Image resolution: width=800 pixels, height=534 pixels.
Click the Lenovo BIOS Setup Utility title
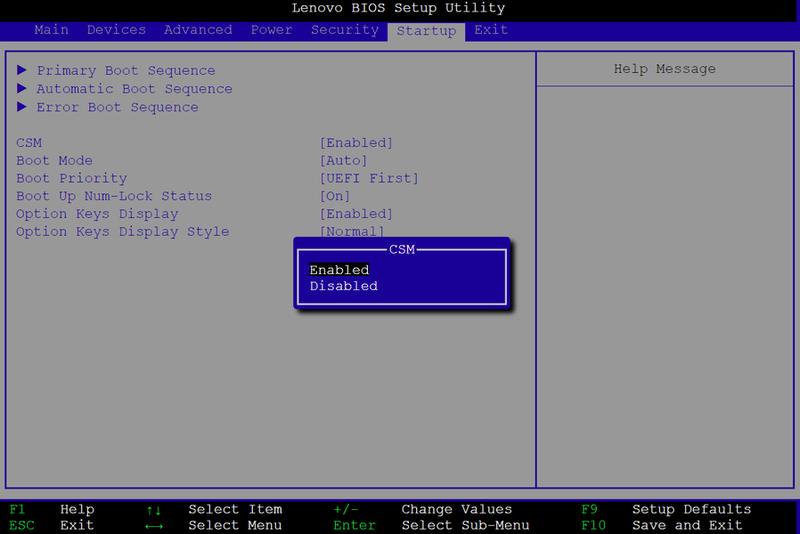398,8
